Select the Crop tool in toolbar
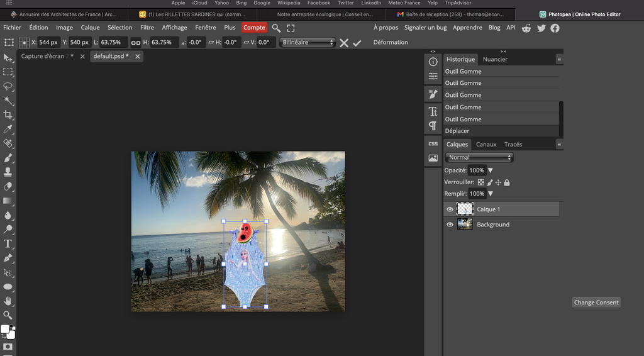The width and height of the screenshot is (644, 356). tap(8, 114)
